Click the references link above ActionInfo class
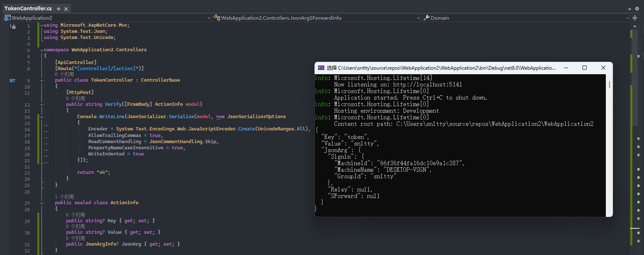Image resolution: width=644 pixels, height=255 pixels. click(x=64, y=197)
